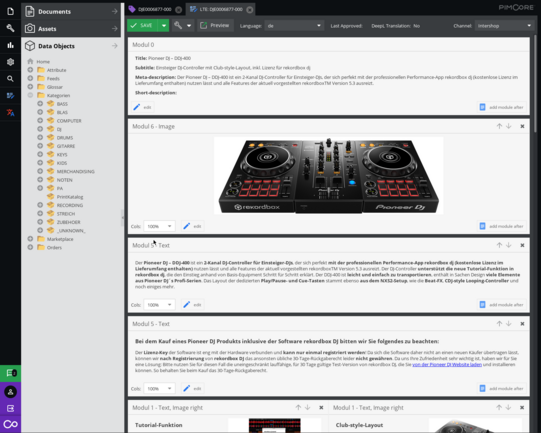Select the COMPUTER tree item
Image resolution: width=541 pixels, height=433 pixels.
69,121
